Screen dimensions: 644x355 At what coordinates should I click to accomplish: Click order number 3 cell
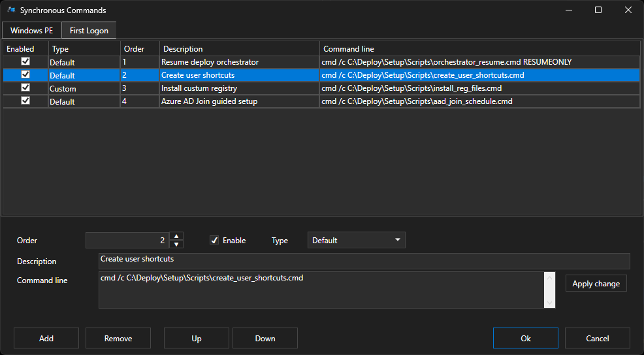[x=140, y=88]
